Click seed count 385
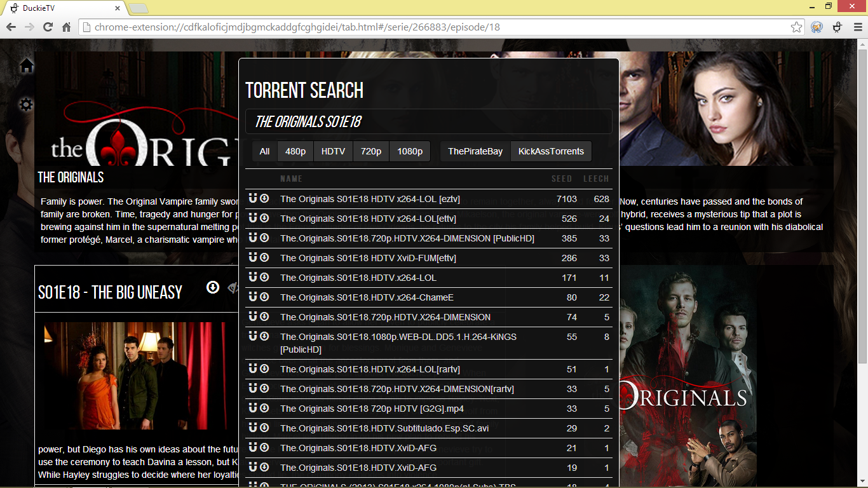Viewport: 868px width, 488px height. pos(569,238)
